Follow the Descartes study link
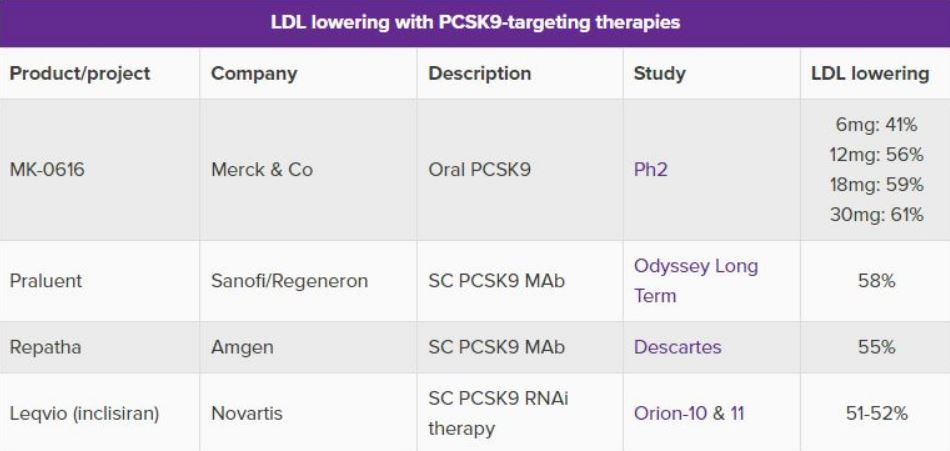 pos(677,347)
